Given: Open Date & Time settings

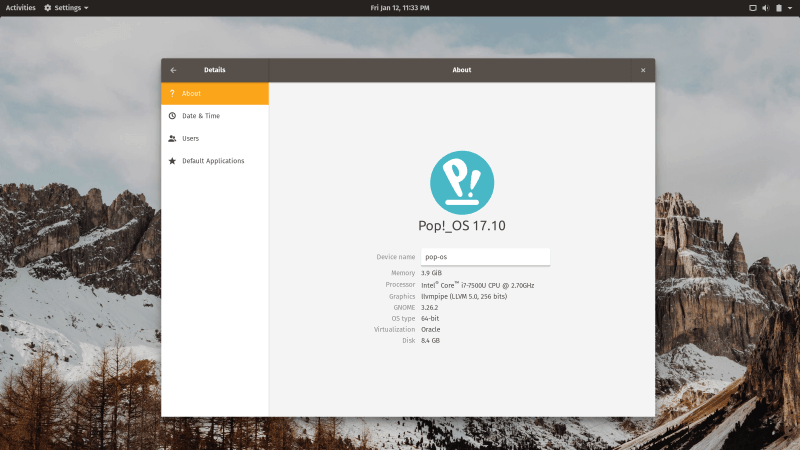Looking at the screenshot, I should (x=215, y=116).
